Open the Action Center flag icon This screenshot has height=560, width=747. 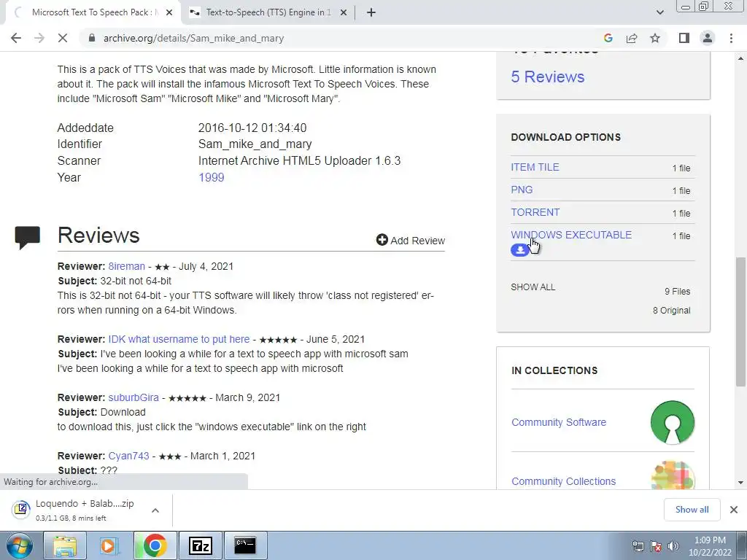[x=656, y=546]
